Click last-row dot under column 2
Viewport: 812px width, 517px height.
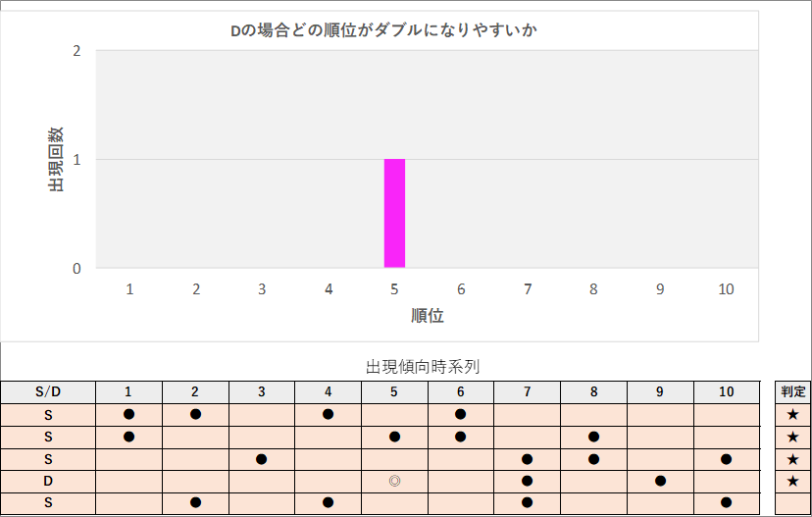point(196,502)
